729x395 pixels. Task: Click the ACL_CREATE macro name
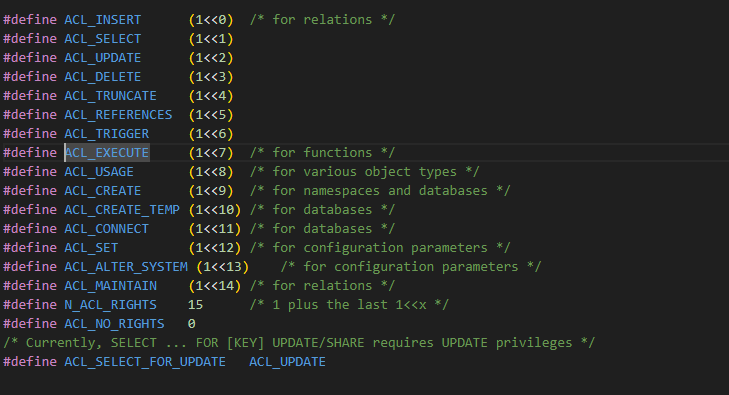(x=103, y=191)
